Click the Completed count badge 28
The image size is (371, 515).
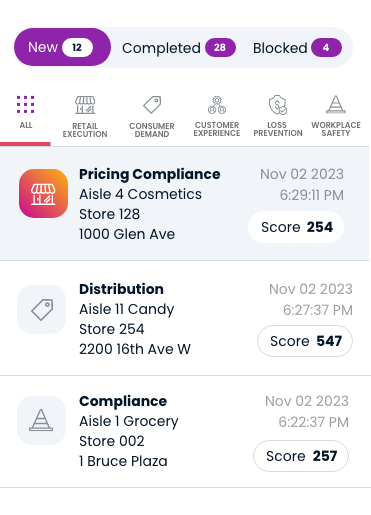pos(220,48)
